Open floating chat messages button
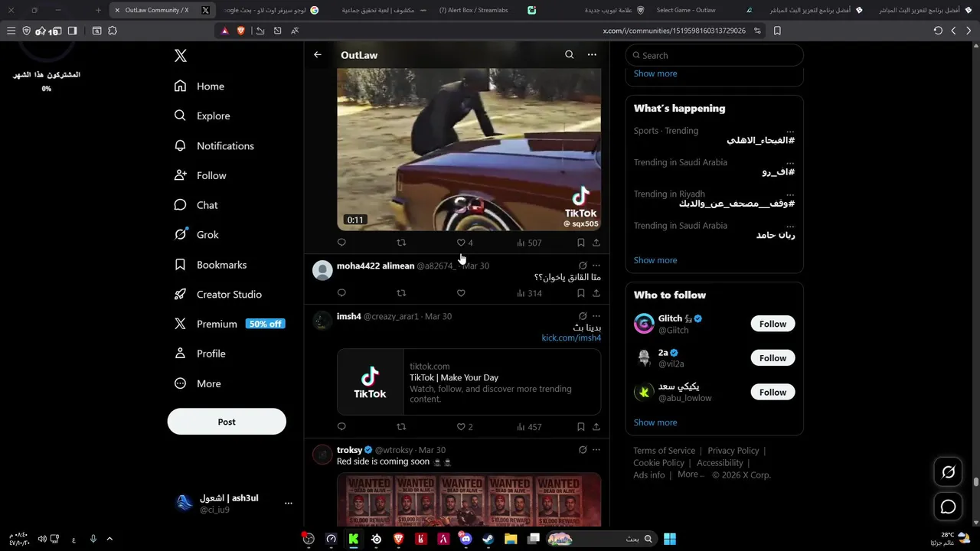The height and width of the screenshot is (551, 980). pos(948,507)
